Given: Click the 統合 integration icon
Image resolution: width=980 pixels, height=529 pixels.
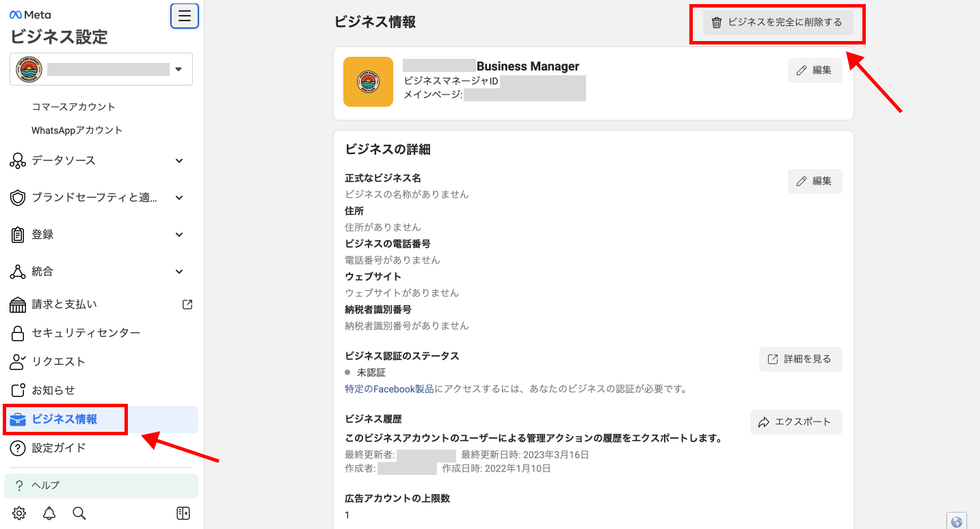Looking at the screenshot, I should 18,272.
